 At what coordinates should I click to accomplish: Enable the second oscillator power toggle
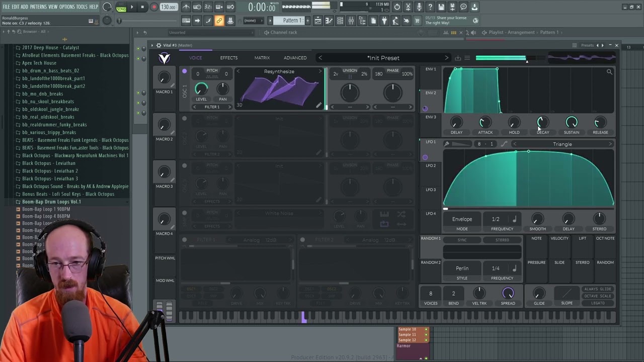[x=185, y=119]
